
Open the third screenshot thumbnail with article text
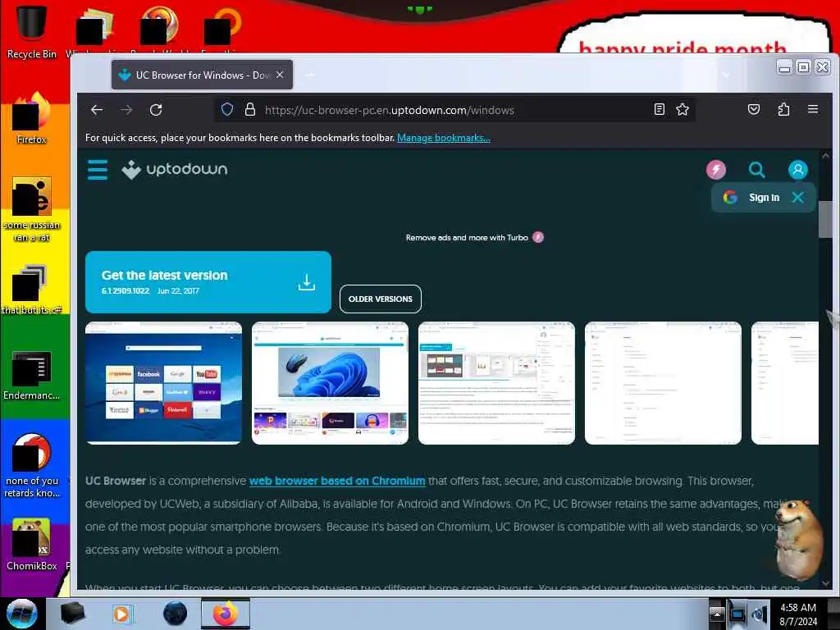tap(496, 383)
